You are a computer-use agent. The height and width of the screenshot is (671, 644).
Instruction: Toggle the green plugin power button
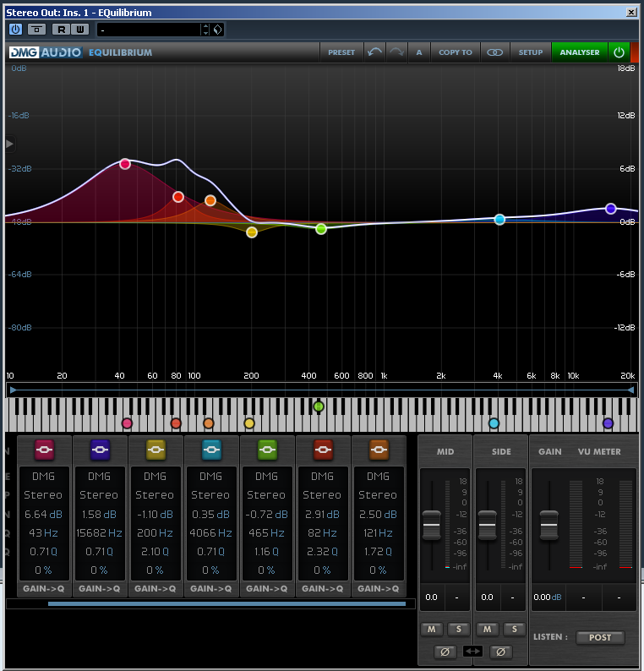619,52
